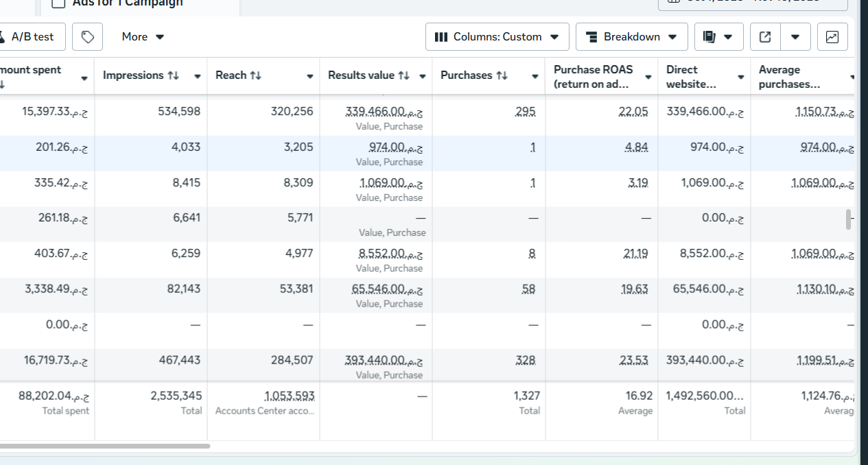Open the export dropdown arrow
Screen dimensions: 868x465
pos(795,36)
